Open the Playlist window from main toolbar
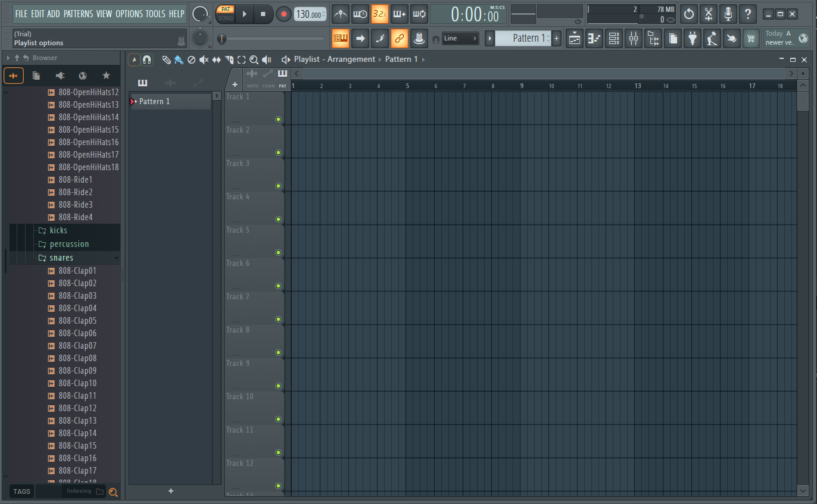 pos(575,39)
